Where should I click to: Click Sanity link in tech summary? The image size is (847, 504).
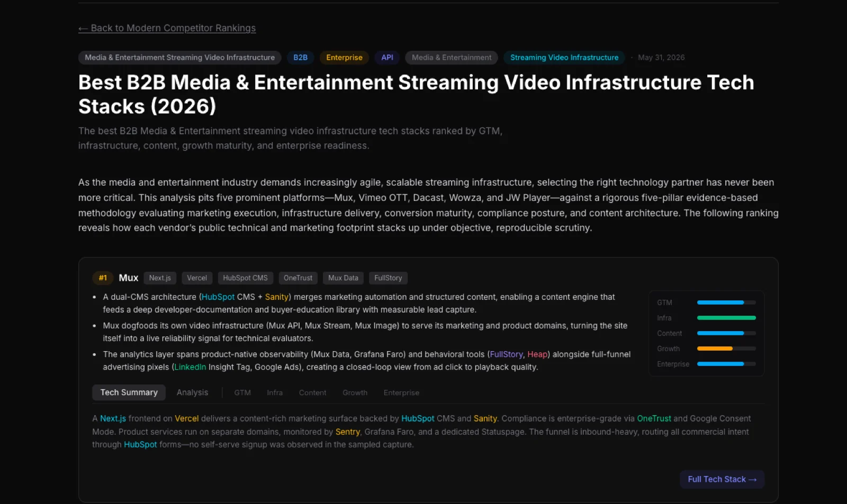coord(485,418)
